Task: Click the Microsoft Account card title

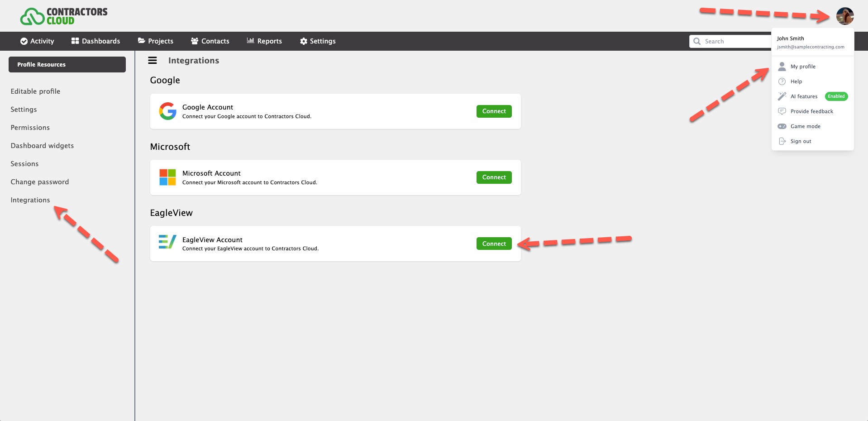Action: coord(211,173)
